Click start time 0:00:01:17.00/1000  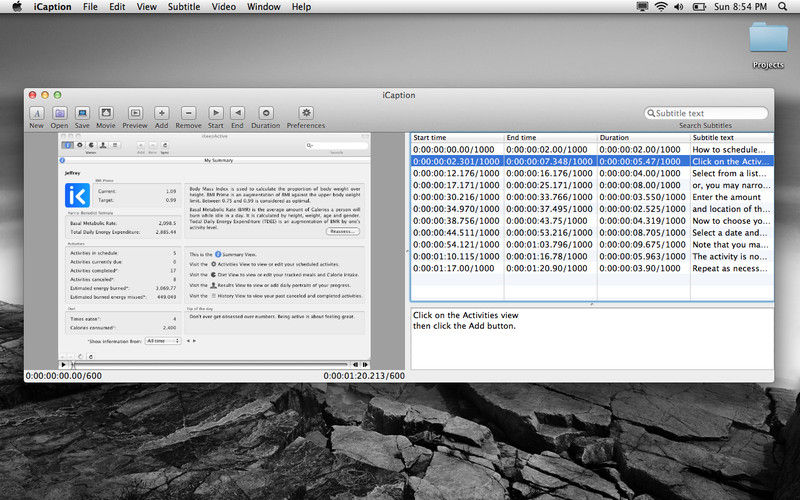click(454, 268)
